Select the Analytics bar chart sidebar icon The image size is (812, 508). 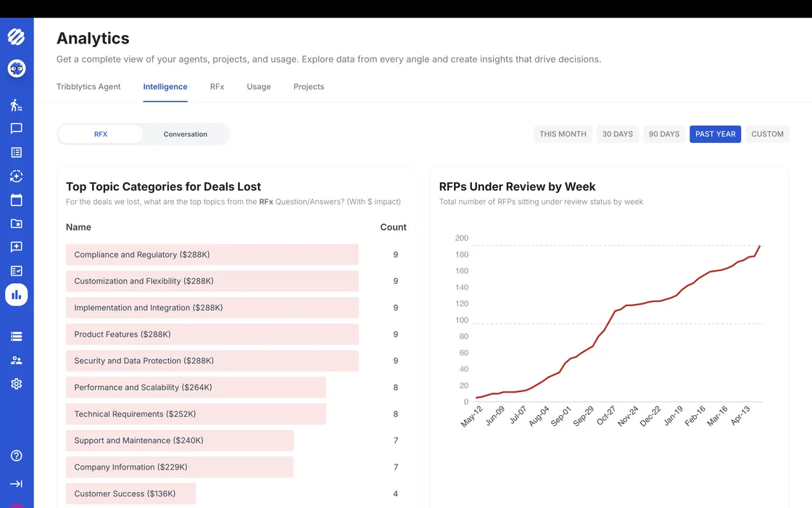tap(17, 295)
